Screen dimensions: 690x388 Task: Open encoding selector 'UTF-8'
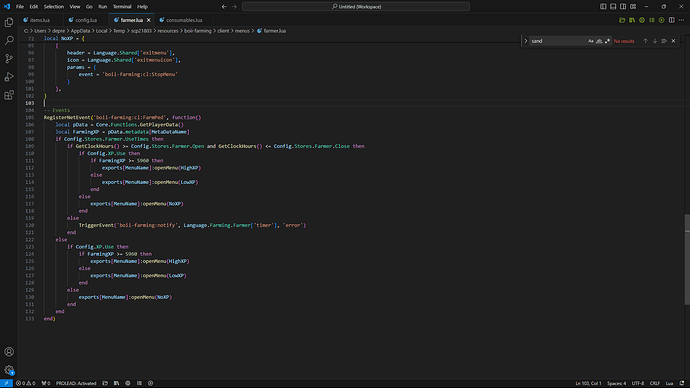pyautogui.click(x=638, y=383)
